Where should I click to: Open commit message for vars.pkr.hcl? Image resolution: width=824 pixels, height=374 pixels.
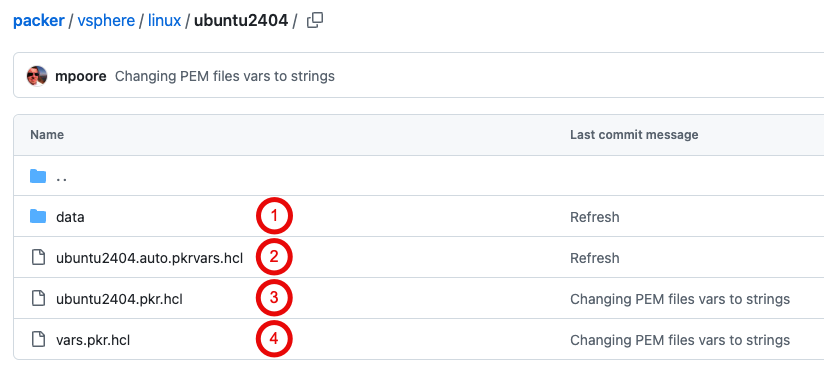[680, 340]
